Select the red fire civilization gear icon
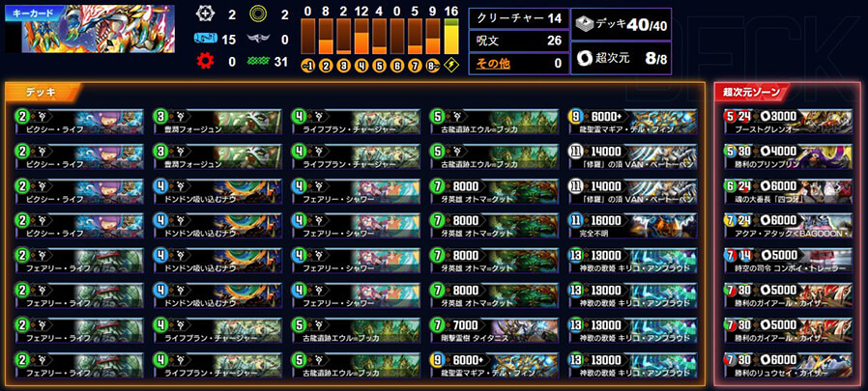Screen dimensions: 868x391 [205, 61]
